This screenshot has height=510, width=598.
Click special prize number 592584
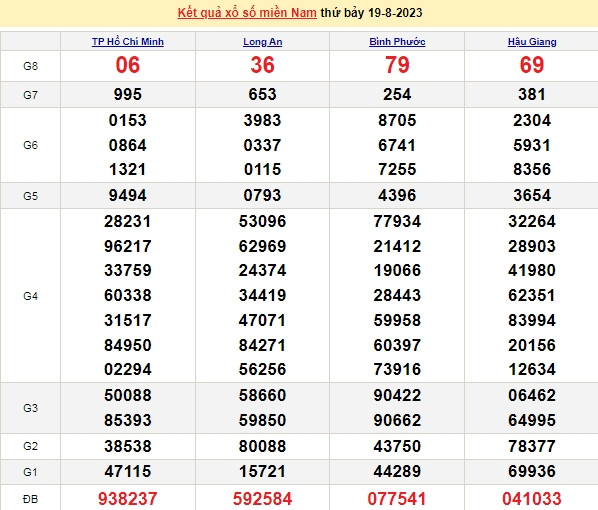click(262, 499)
